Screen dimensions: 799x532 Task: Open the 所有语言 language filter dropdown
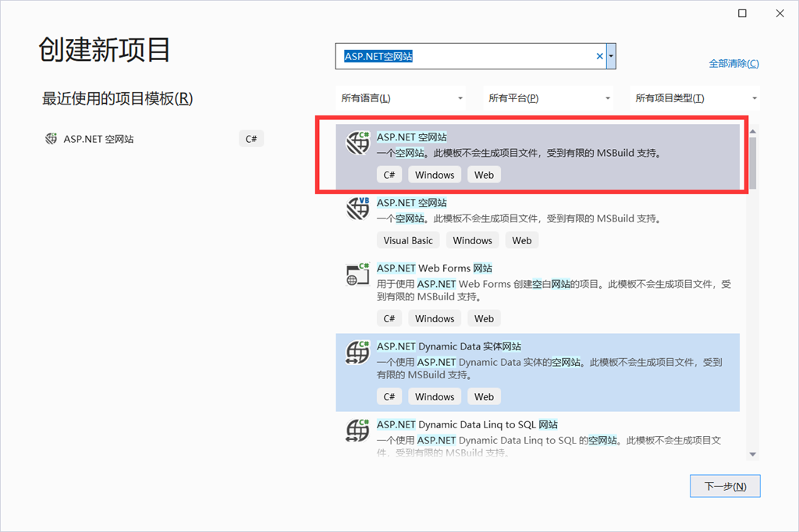point(403,98)
